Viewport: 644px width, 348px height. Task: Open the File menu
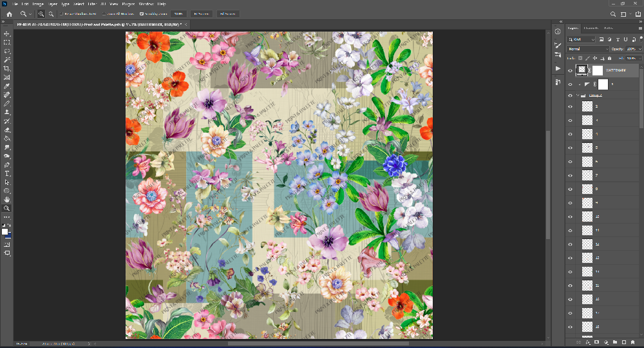coord(15,4)
